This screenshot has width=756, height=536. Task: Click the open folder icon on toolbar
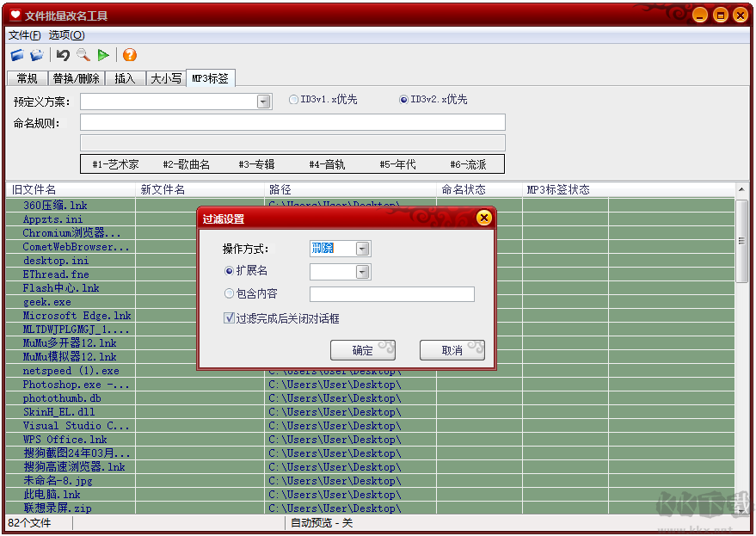point(17,54)
